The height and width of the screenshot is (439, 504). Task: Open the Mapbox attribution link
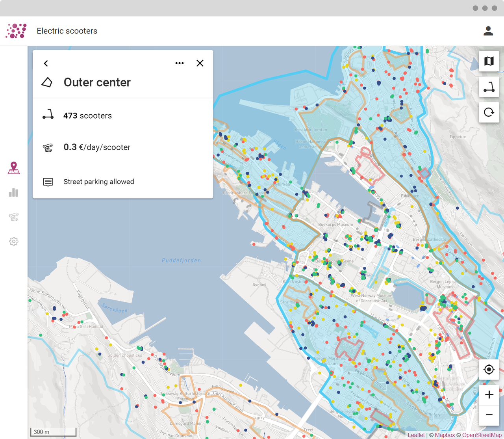point(445,435)
